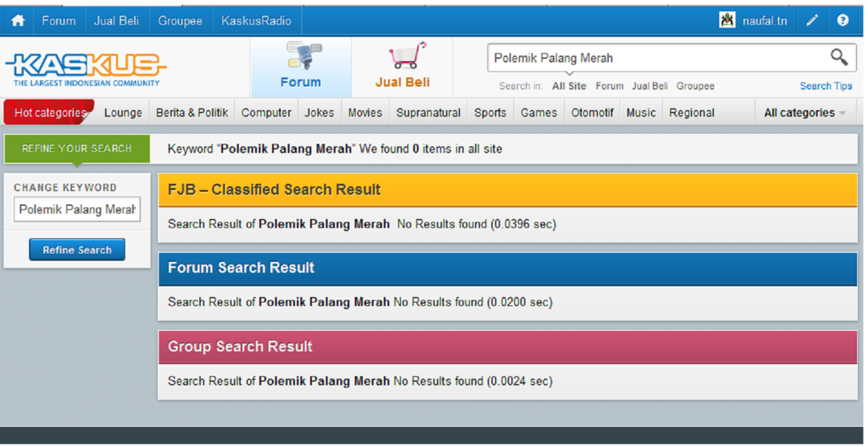
Task: Open the Jokes category
Action: pyautogui.click(x=319, y=113)
